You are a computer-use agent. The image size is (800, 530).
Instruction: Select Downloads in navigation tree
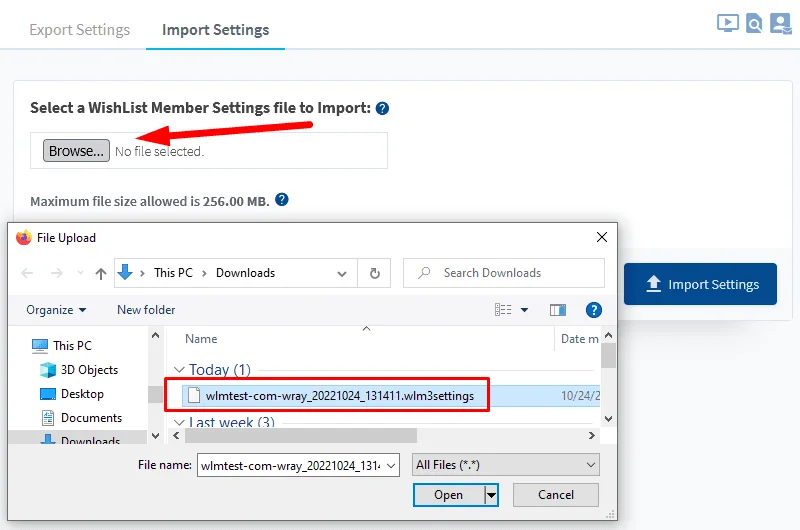click(81, 439)
